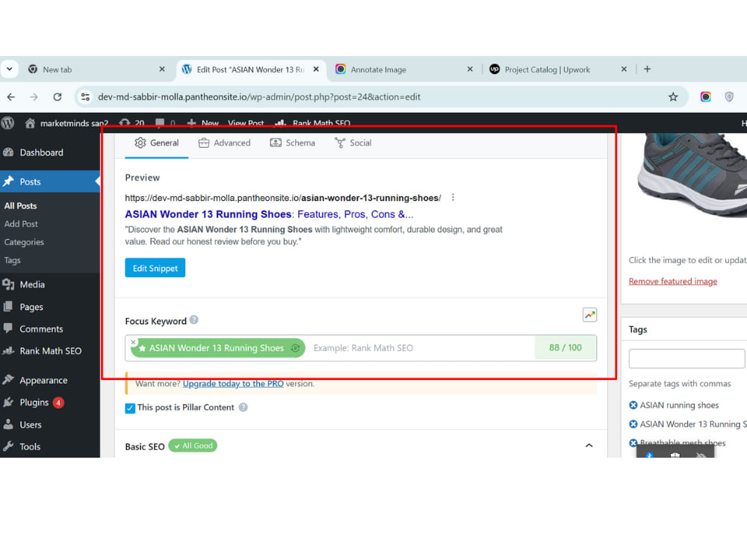Image resolution: width=747 pixels, height=560 pixels.
Task: Click the browser forward arrow
Action: [34, 96]
